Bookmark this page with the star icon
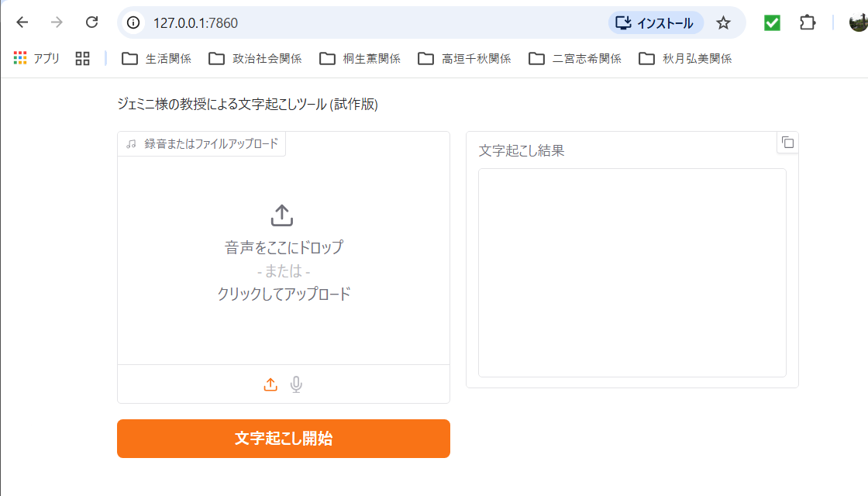 click(723, 22)
